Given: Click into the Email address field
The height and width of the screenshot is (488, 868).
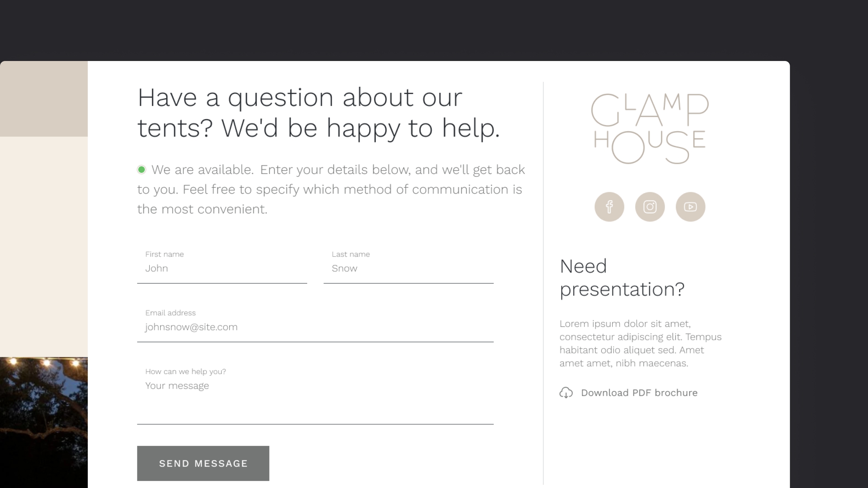Looking at the screenshot, I should click(x=315, y=327).
